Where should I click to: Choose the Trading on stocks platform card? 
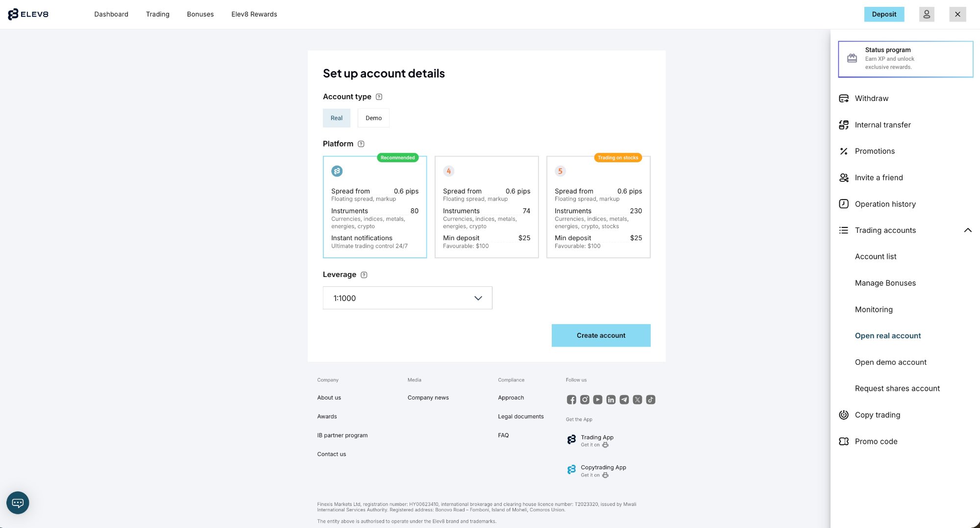click(x=598, y=207)
